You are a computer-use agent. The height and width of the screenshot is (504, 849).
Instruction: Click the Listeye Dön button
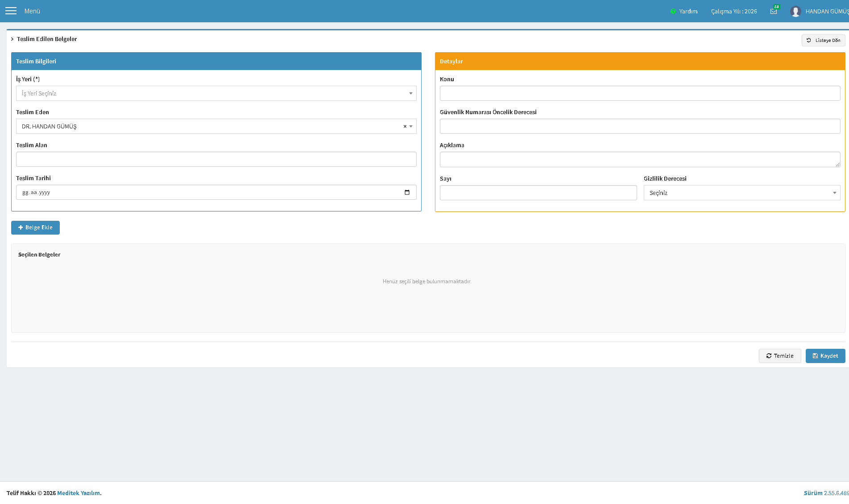(824, 40)
